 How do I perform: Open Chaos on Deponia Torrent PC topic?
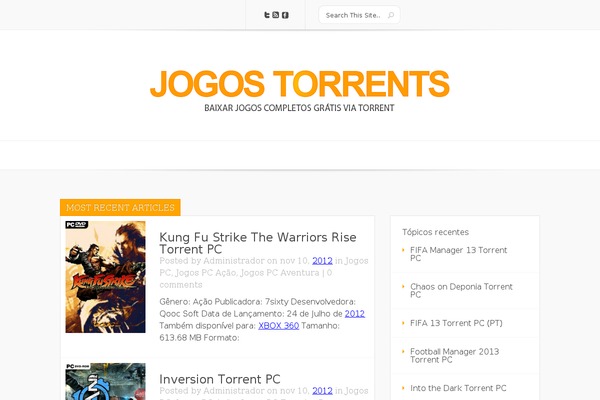point(461,291)
